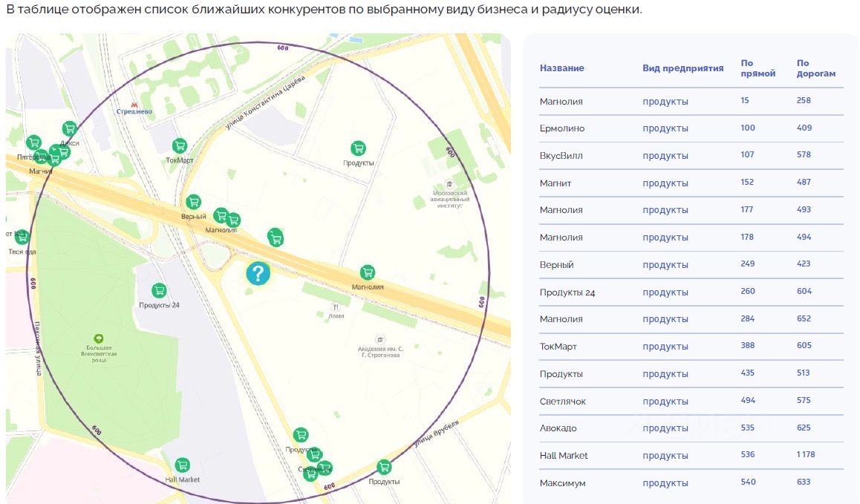Select Академия им. Строганова landmark icon
This screenshot has height=504, width=860.
point(380,340)
